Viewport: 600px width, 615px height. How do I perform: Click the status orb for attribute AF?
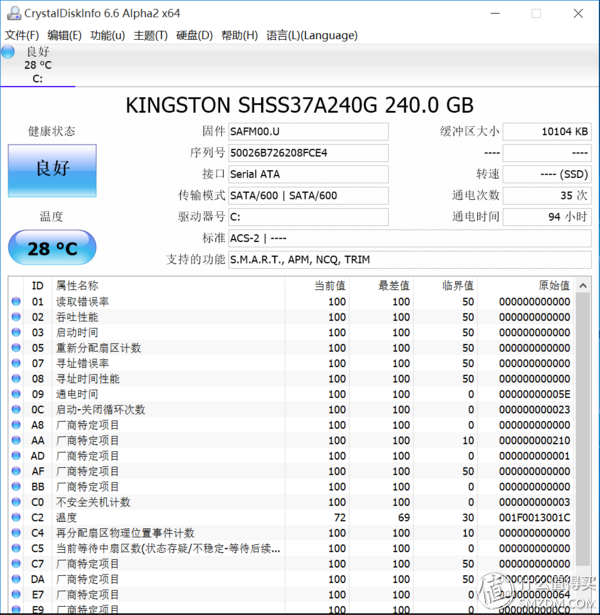click(x=16, y=471)
